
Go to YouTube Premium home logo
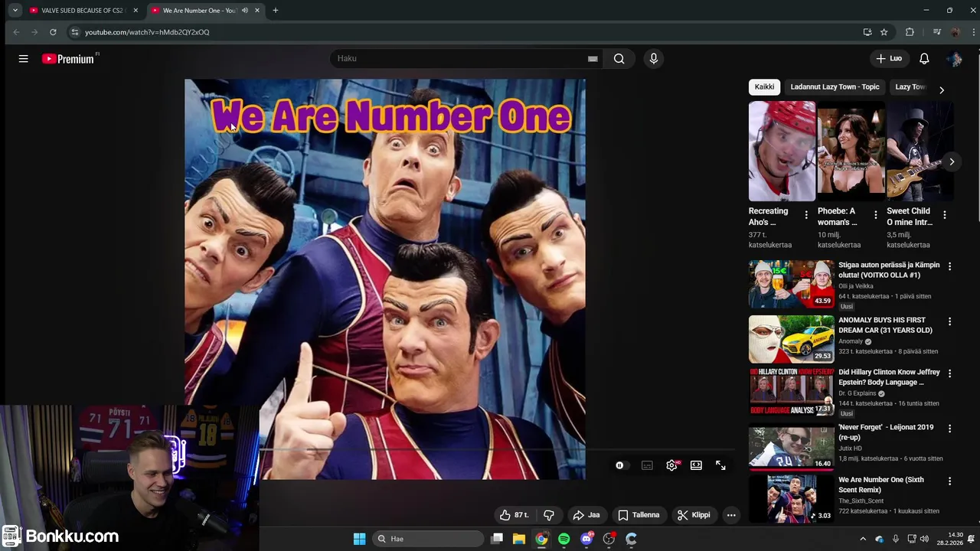(69, 59)
